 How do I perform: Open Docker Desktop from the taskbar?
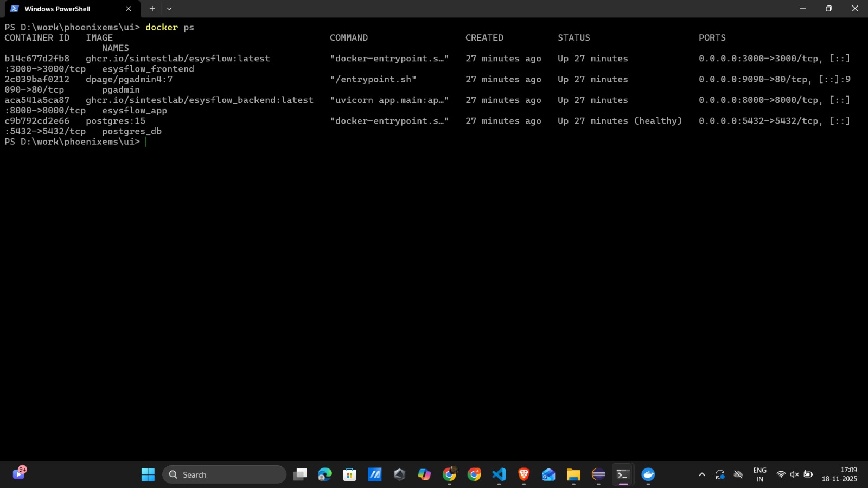(648, 474)
